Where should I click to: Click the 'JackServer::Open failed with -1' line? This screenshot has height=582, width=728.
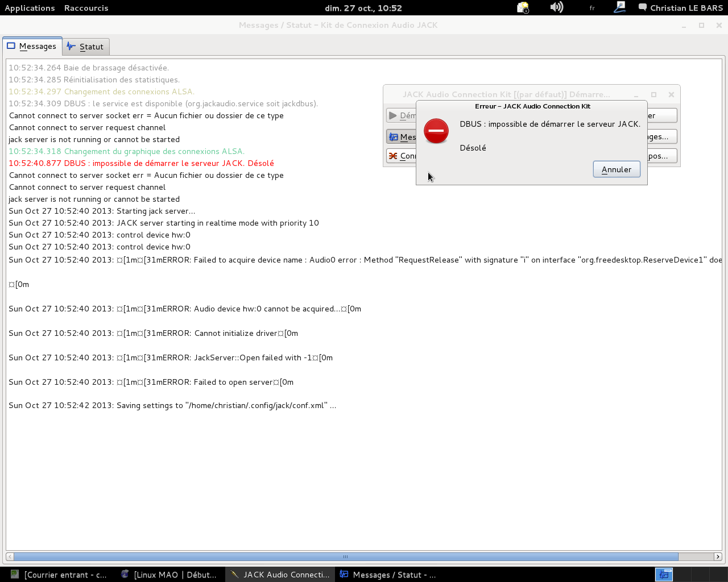171,357
